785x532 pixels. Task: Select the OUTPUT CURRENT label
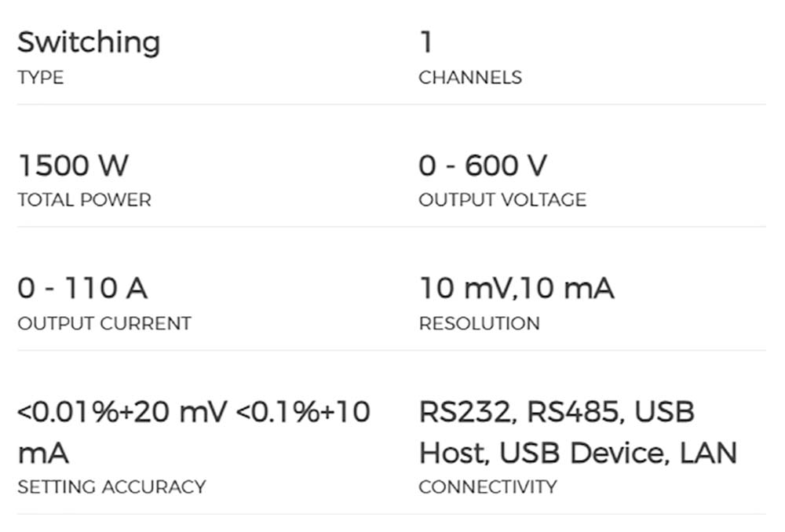[x=104, y=323]
